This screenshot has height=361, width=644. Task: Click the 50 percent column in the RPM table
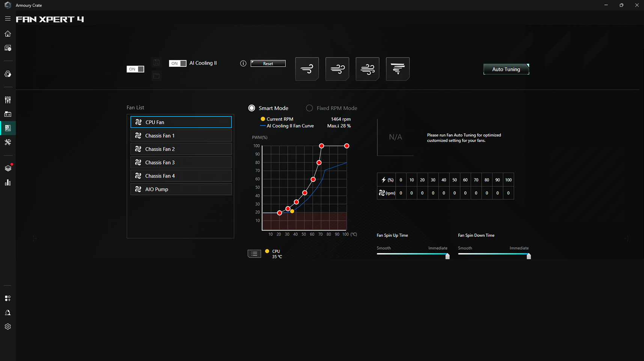coord(454,186)
